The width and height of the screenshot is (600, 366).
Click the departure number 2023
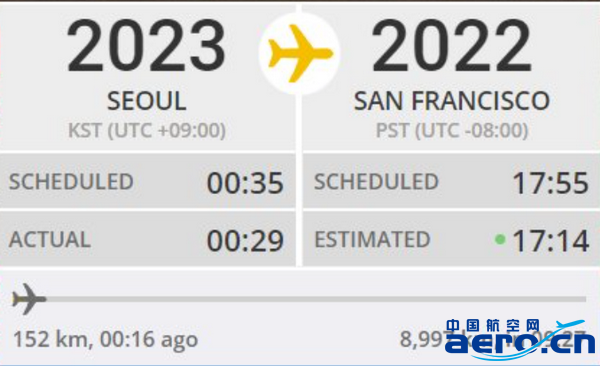point(147,46)
